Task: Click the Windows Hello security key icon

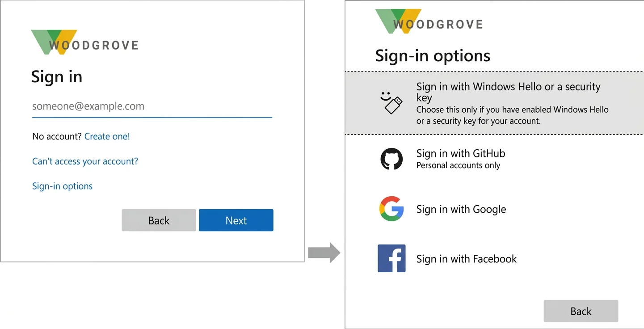Action: point(391,103)
